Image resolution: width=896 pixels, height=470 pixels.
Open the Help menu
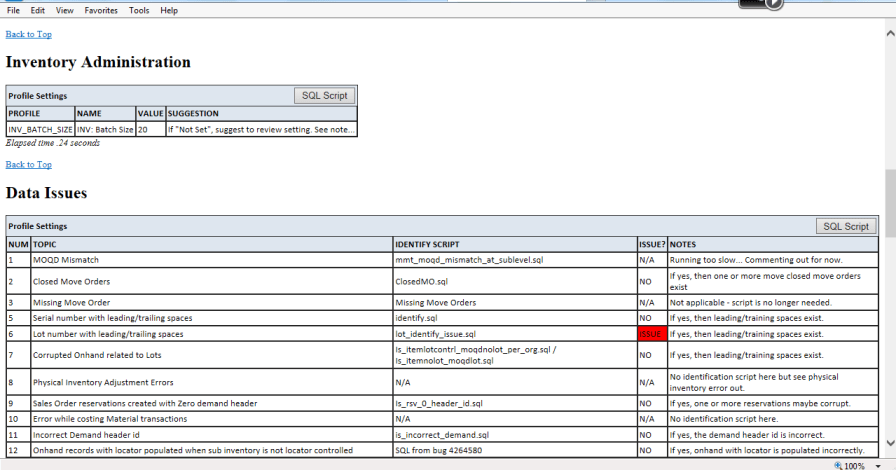pyautogui.click(x=169, y=10)
